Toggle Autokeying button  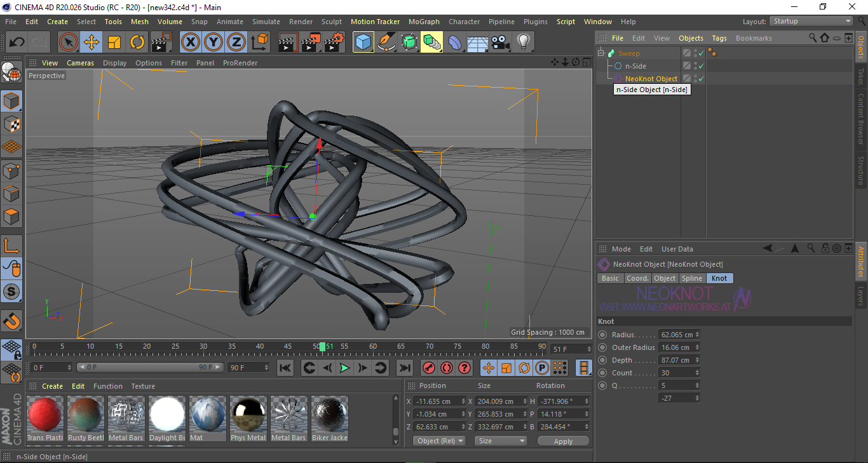point(447,368)
